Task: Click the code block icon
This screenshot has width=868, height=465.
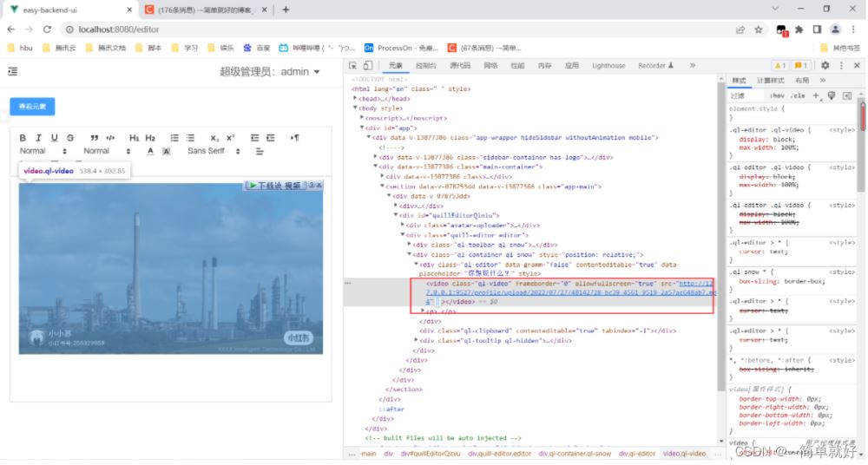Action: [x=110, y=138]
